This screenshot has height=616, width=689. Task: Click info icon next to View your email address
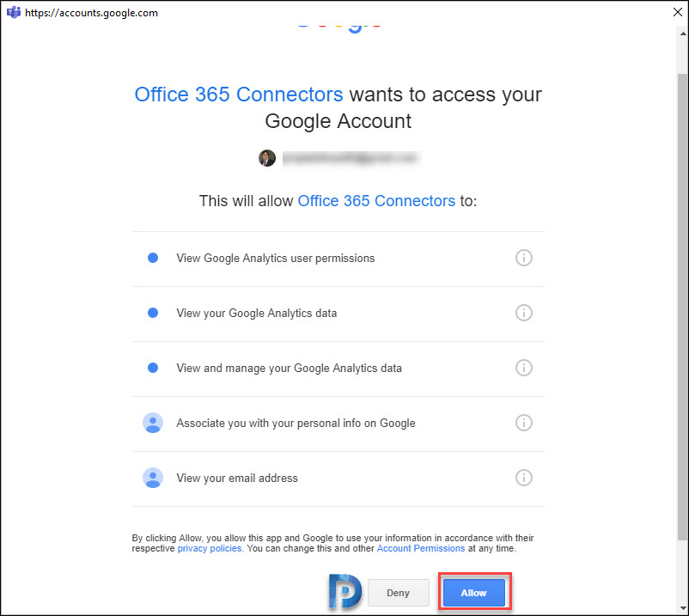(523, 478)
